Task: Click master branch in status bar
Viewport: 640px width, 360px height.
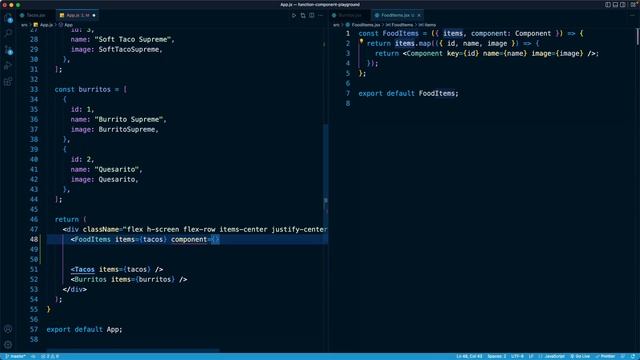Action: 16,356
